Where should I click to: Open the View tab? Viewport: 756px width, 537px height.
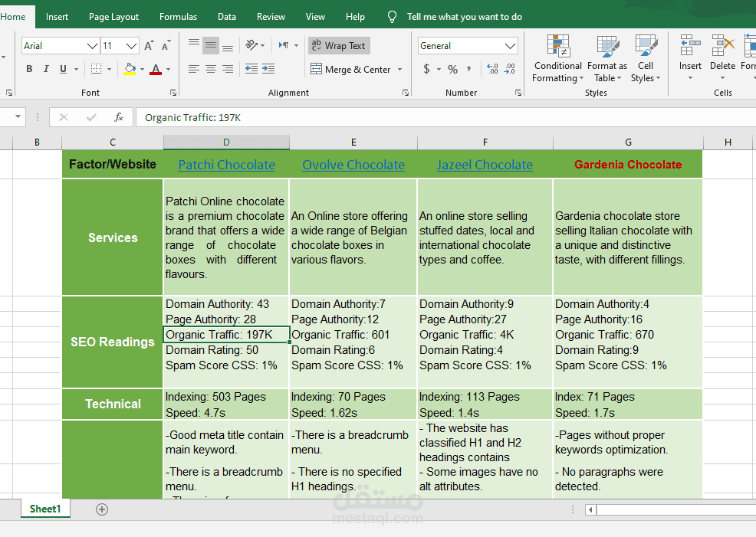point(315,17)
